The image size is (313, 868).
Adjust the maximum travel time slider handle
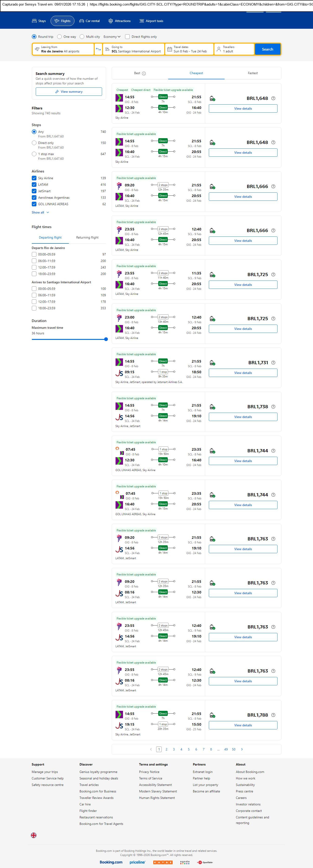pos(106,339)
